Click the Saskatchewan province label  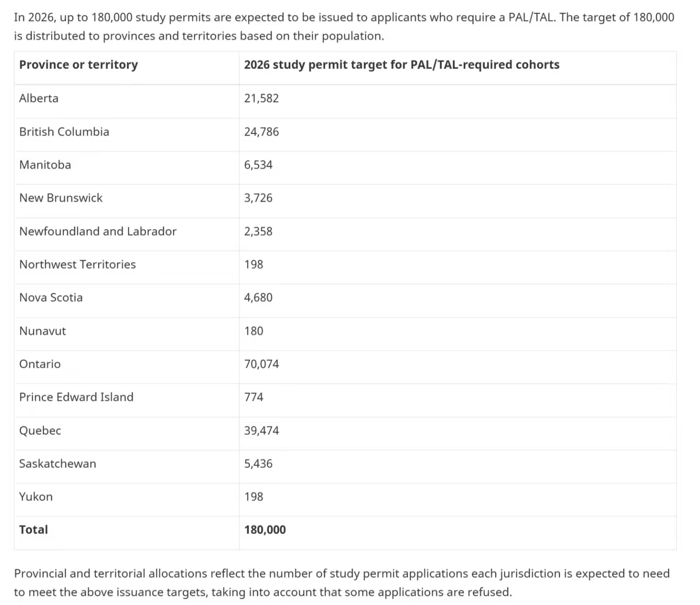[57, 463]
